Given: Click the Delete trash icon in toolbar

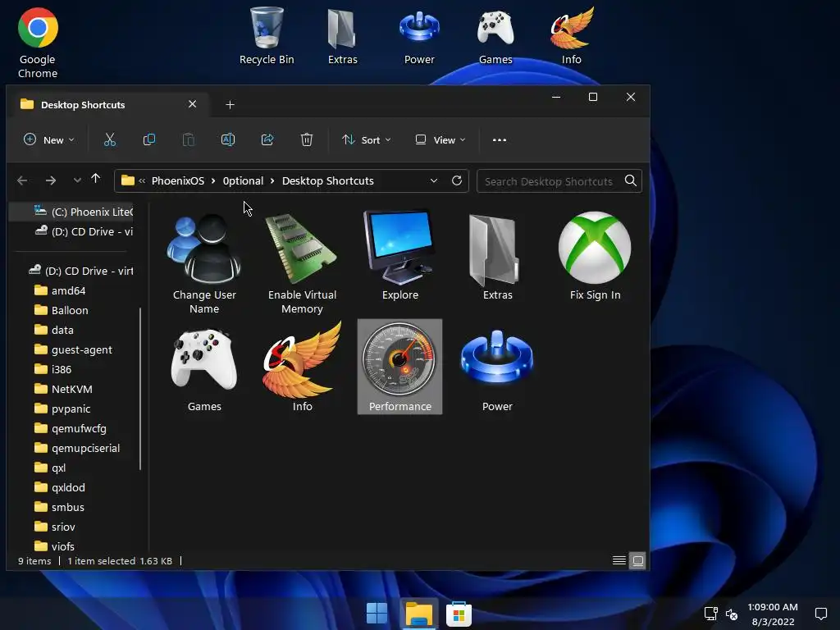Looking at the screenshot, I should [x=307, y=139].
